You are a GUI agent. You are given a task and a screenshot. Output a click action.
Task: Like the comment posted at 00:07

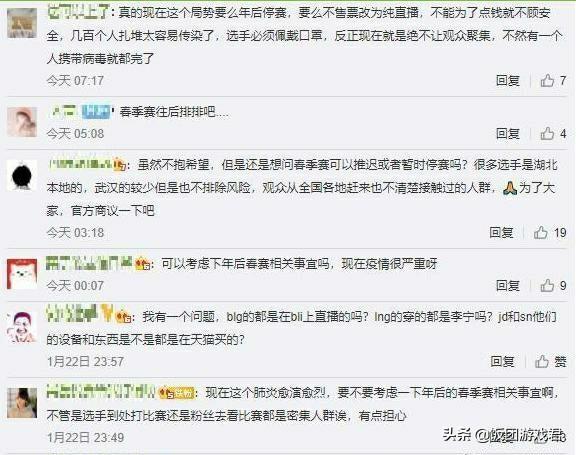[553, 285]
